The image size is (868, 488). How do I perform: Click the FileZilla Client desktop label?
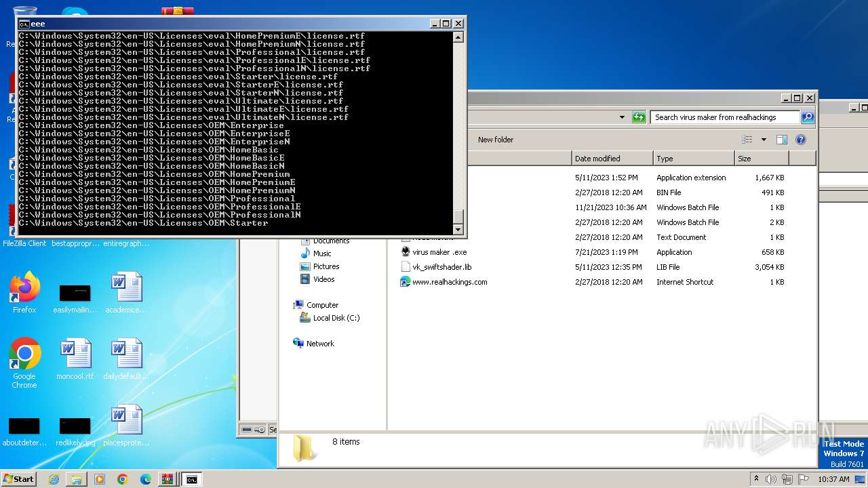pyautogui.click(x=24, y=243)
